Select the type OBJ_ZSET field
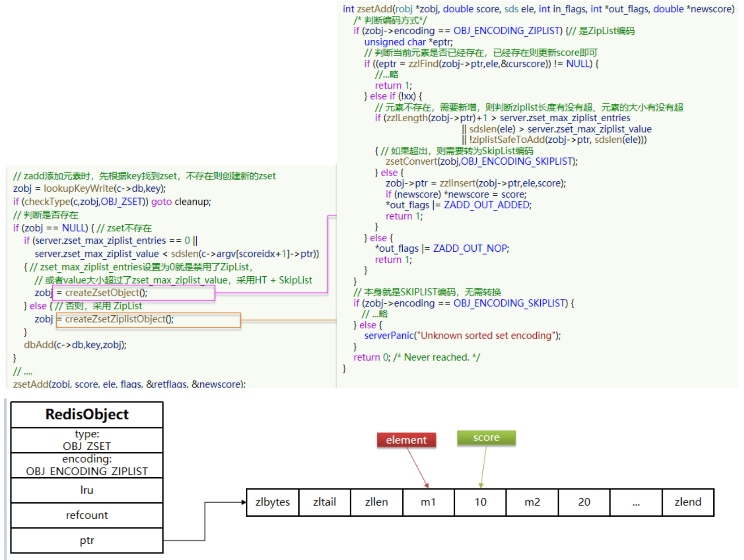744x560 pixels. click(x=87, y=440)
